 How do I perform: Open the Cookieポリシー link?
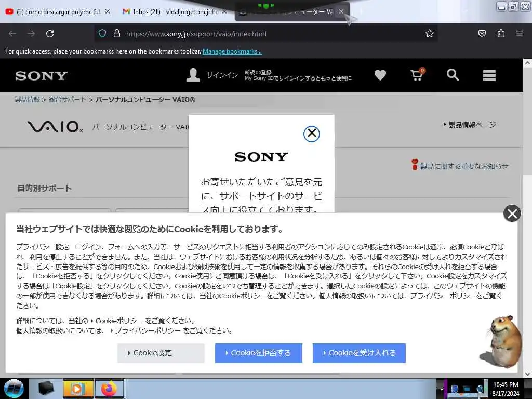coord(119,321)
